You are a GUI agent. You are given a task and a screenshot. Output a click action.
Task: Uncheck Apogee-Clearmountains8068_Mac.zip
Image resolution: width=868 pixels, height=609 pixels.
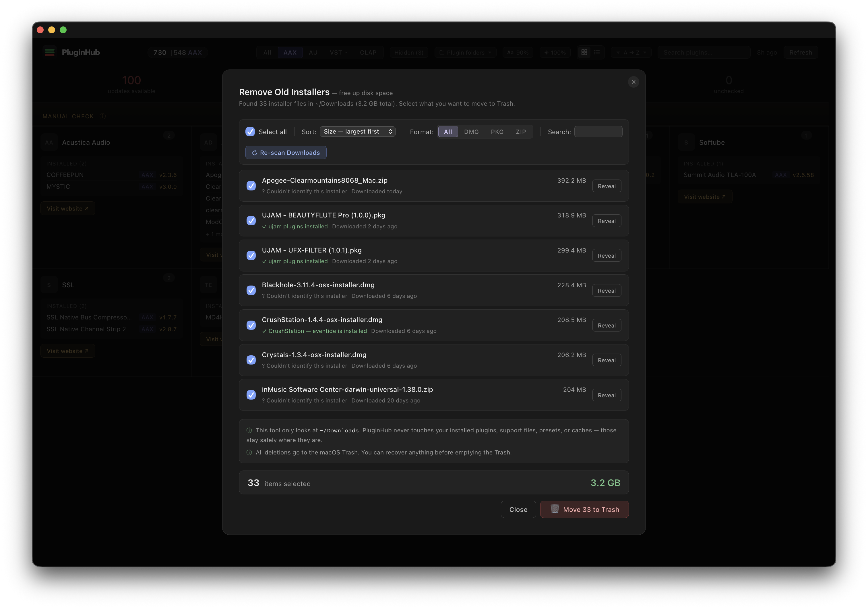(x=251, y=186)
